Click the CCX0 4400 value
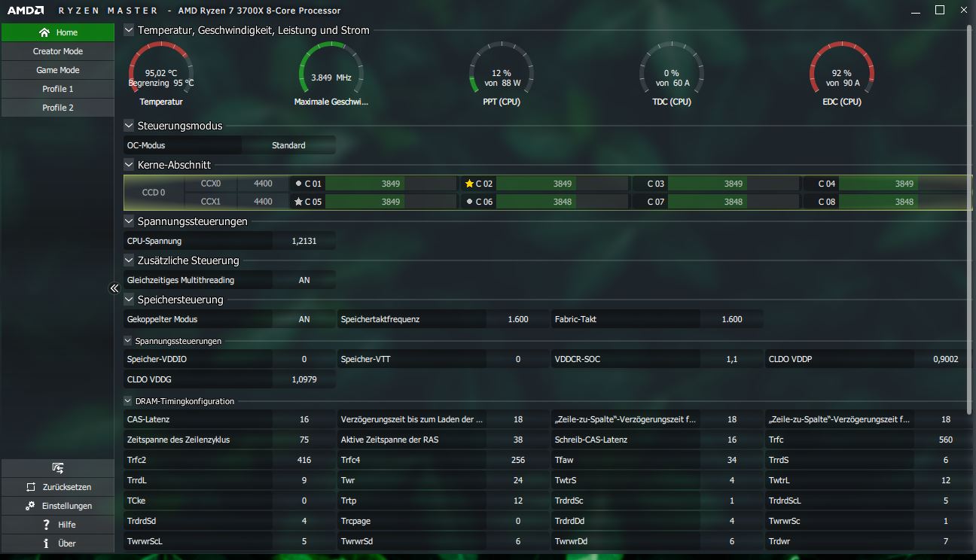Viewport: 976px width, 560px height. point(263,184)
